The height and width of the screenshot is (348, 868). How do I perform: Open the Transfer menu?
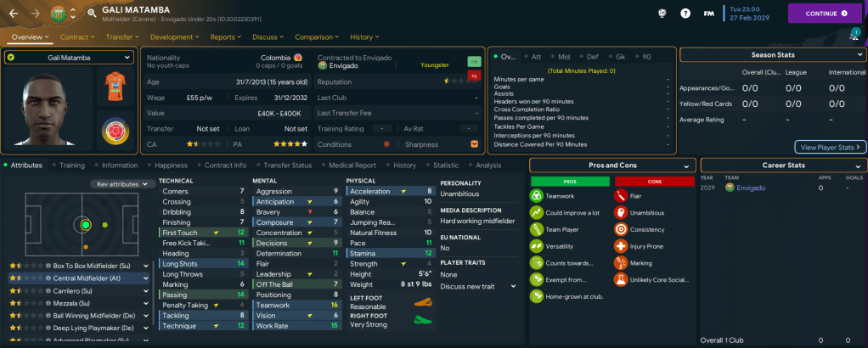(x=122, y=37)
